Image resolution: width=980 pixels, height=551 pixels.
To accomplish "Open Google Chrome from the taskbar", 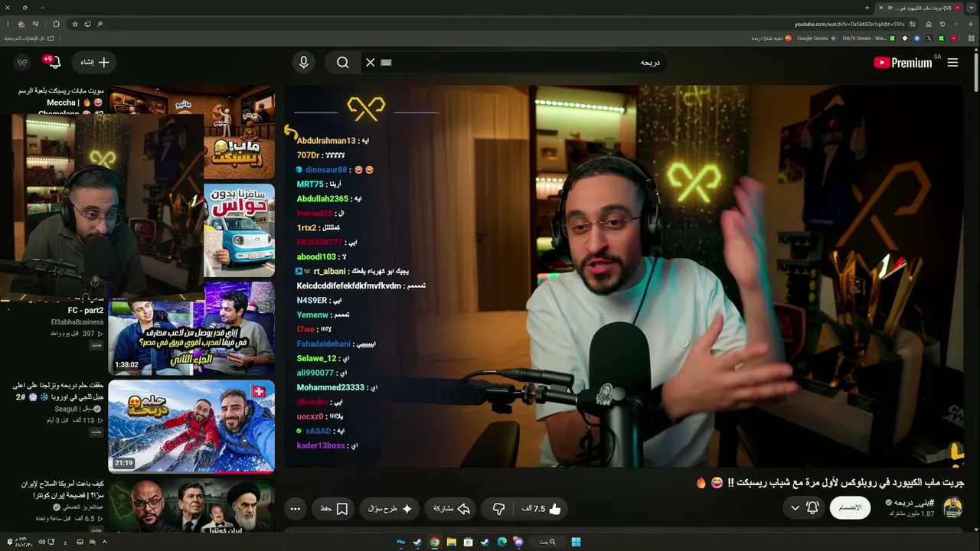I will (x=434, y=543).
